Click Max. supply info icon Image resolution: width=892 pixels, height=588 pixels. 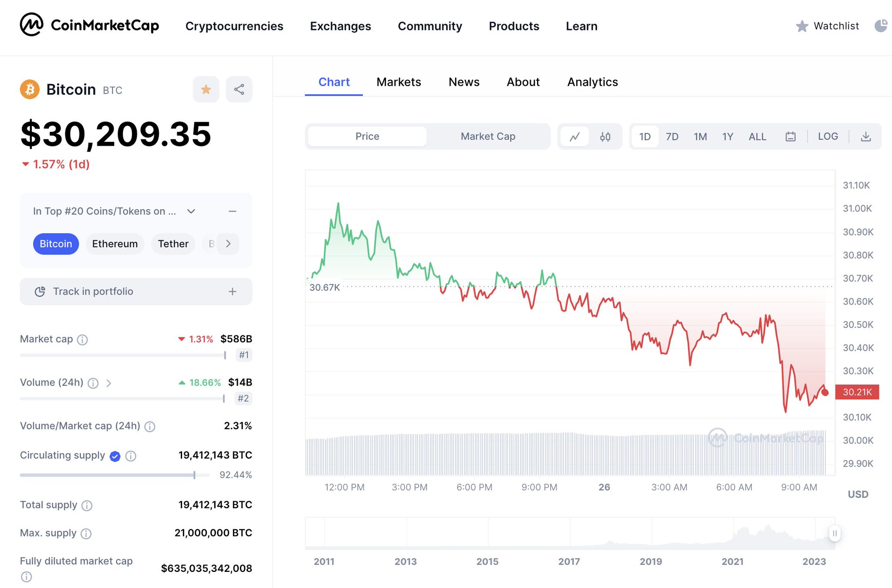click(86, 534)
